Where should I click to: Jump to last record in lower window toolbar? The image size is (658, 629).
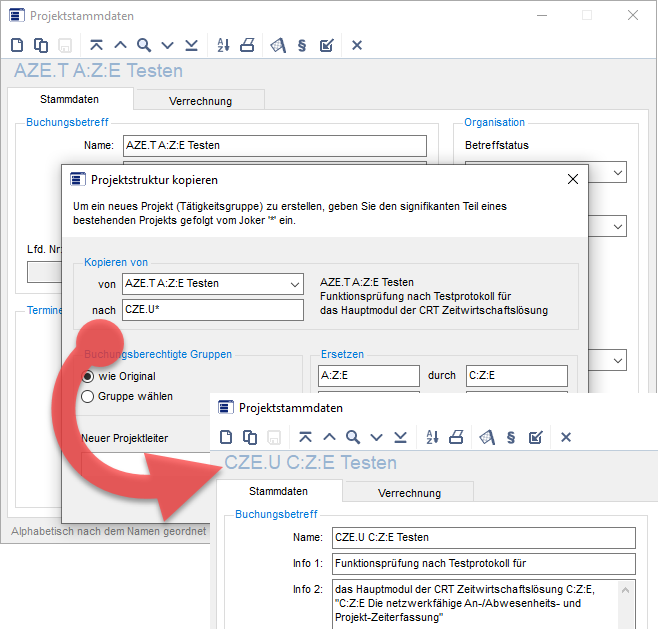[400, 437]
